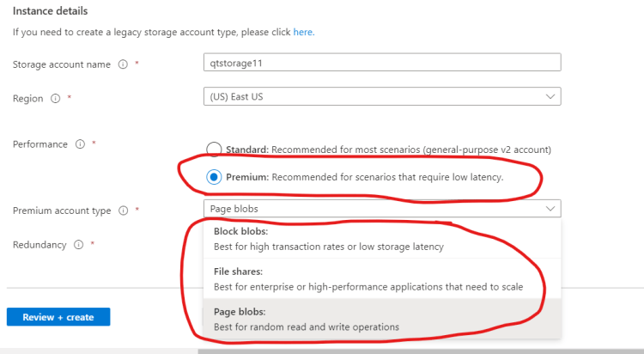Image resolution: width=644 pixels, height=354 pixels.
Task: Select the Standard performance radio button
Action: pyautogui.click(x=214, y=150)
